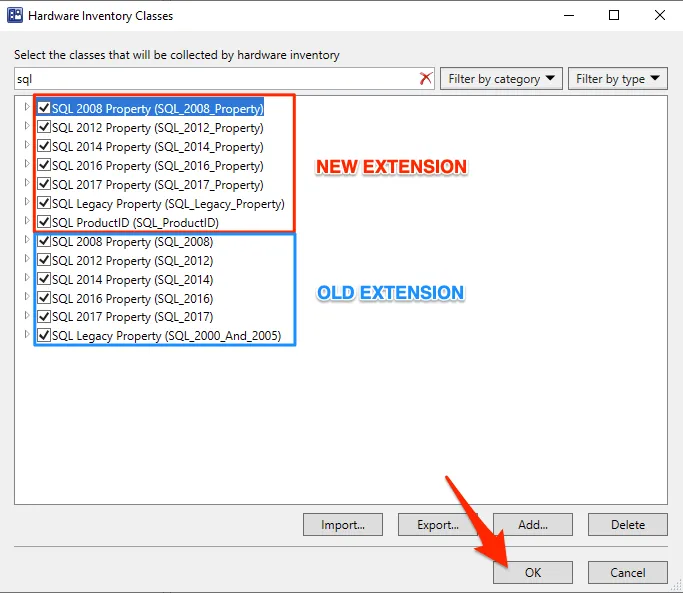Expand SQL Legacy Property (SQL_2000_And_2005) node

click(x=27, y=335)
